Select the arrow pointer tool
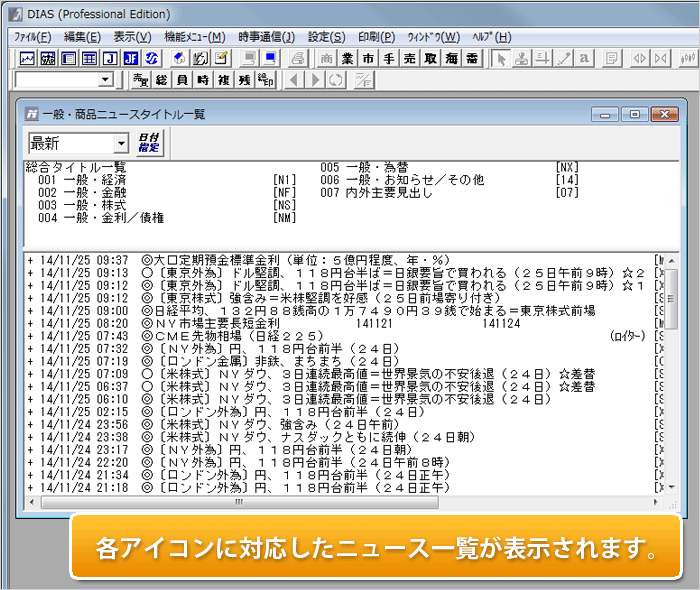The height and width of the screenshot is (590, 700). point(502,58)
